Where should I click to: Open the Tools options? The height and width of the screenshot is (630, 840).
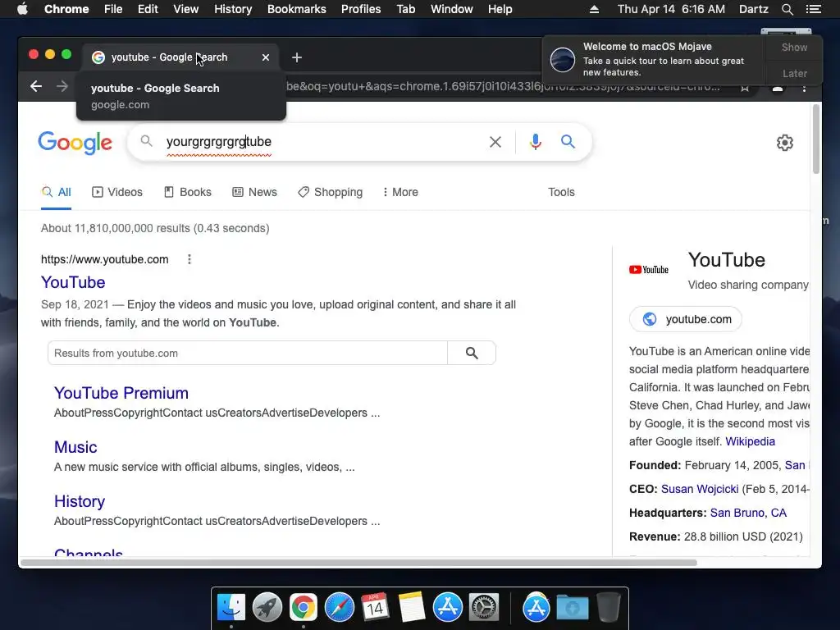tap(561, 192)
